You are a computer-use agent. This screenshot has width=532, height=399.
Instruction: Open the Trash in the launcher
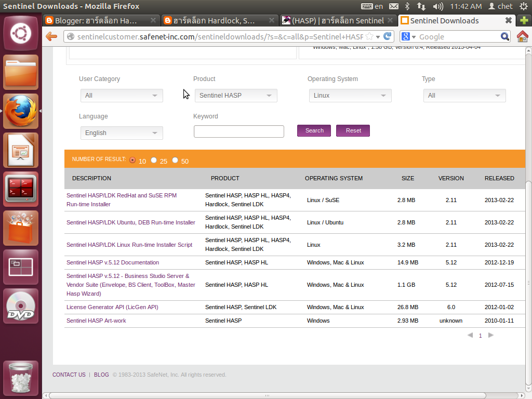[x=21, y=378]
